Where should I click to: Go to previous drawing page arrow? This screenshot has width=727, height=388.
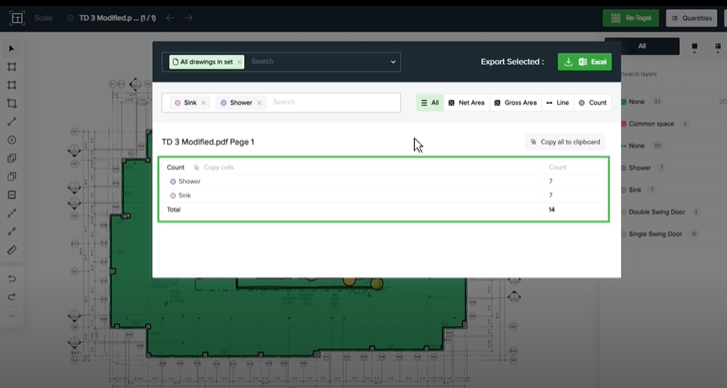[170, 18]
